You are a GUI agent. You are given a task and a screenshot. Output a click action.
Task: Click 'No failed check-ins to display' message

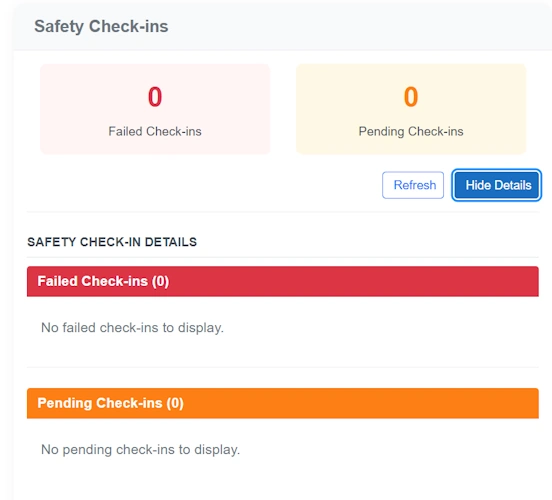(x=132, y=328)
